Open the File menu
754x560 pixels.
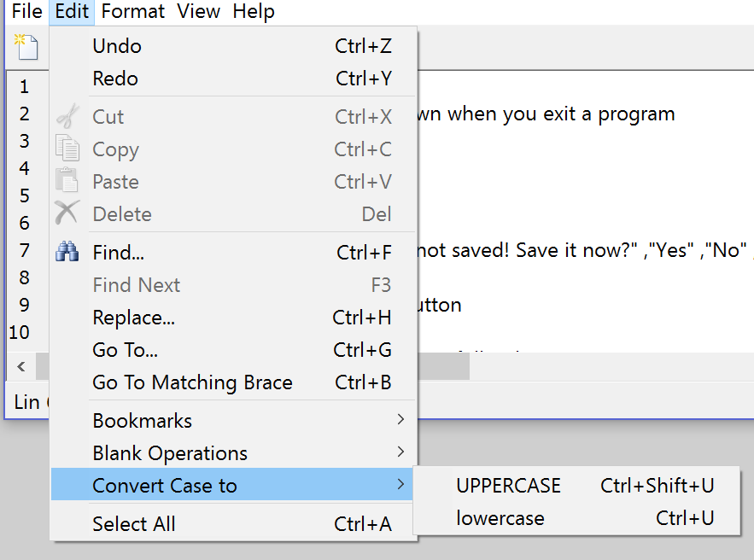click(x=27, y=11)
